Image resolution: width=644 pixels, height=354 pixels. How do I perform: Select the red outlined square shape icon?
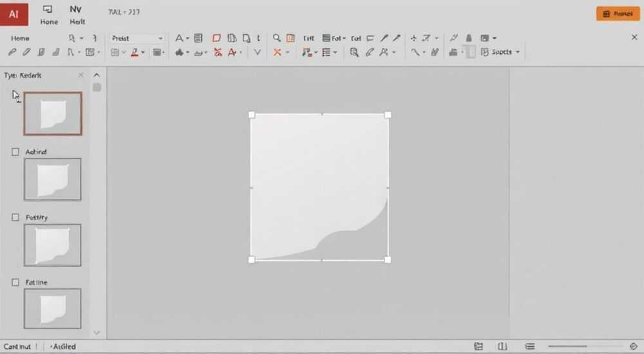coord(216,38)
